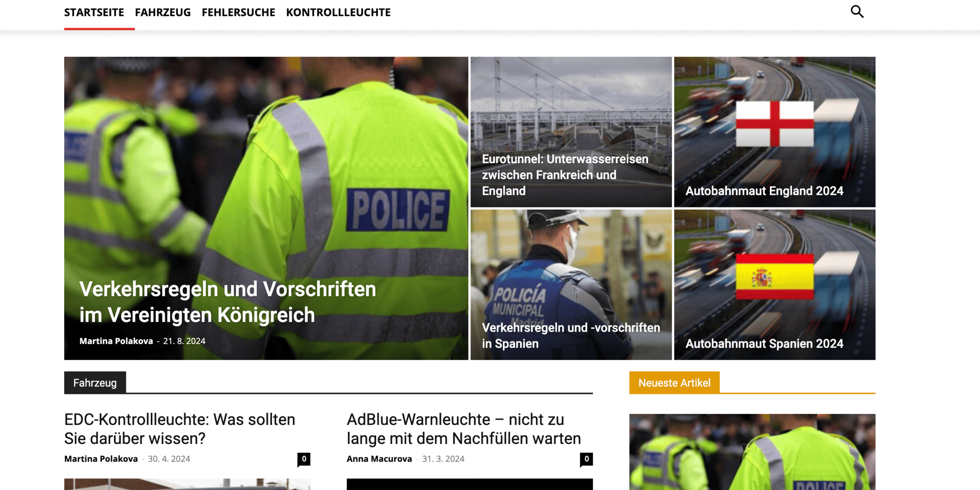Open Verkehrsregeln und -vorschriften in Spanien tile
The image size is (980, 490).
pyautogui.click(x=571, y=285)
